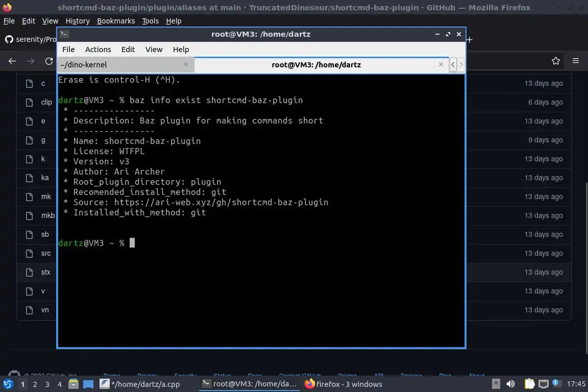This screenshot has height=392, width=588.
Task: Close the ~/dino-kernel tab
Action: tap(186, 64)
